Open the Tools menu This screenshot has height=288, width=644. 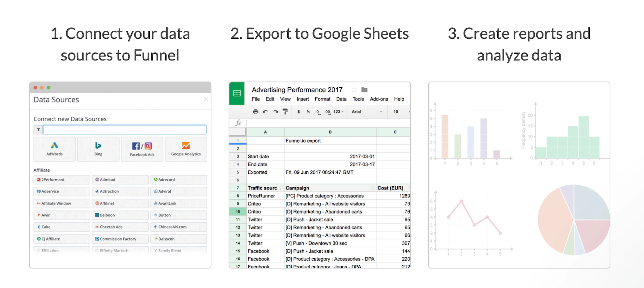358,99
